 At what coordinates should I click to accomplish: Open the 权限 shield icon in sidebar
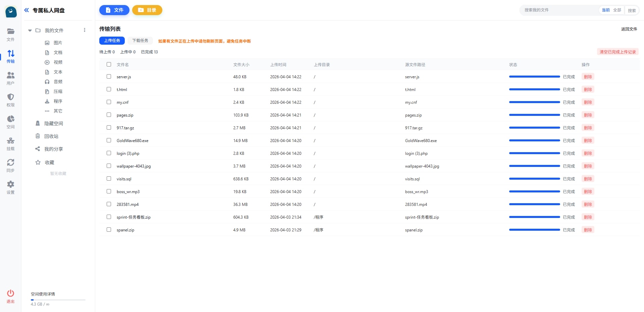pos(11,97)
